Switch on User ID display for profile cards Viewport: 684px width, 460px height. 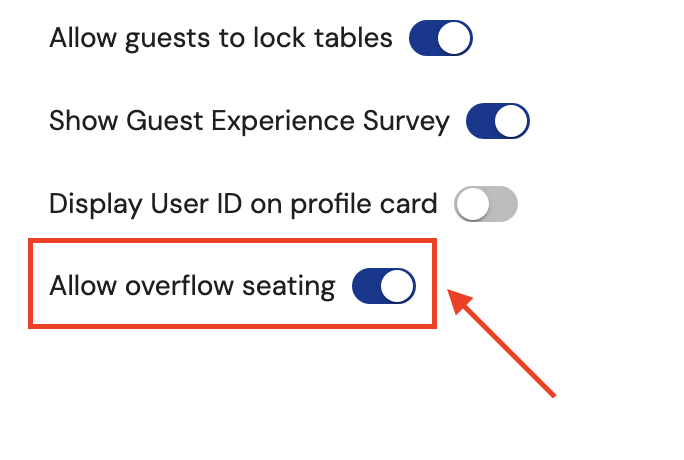(x=485, y=204)
